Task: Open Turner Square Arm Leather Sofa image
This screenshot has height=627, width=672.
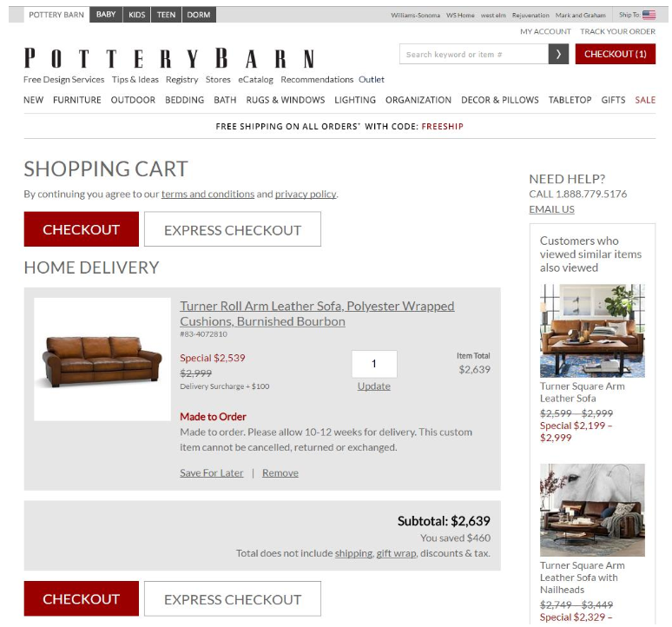Action: (x=592, y=330)
